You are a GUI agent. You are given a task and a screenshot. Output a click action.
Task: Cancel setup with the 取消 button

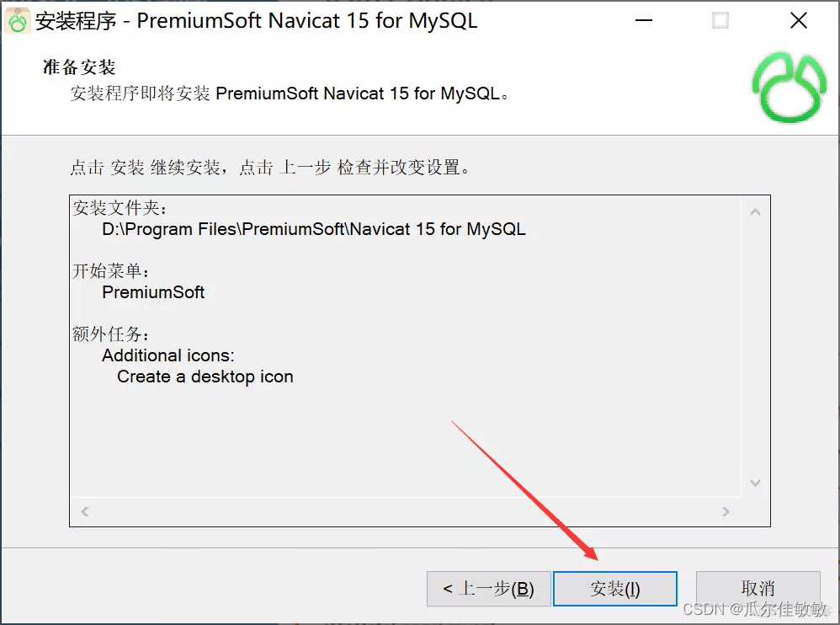(758, 589)
